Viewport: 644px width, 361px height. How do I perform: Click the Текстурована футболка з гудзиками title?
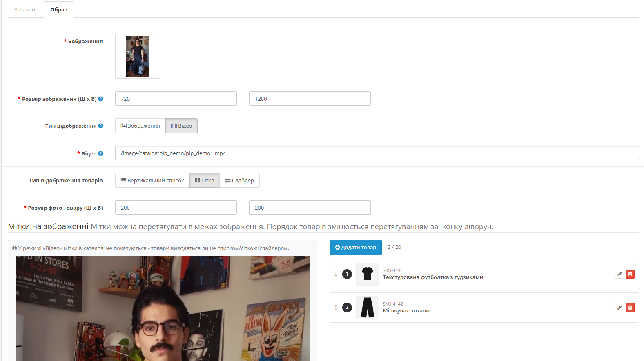point(433,277)
